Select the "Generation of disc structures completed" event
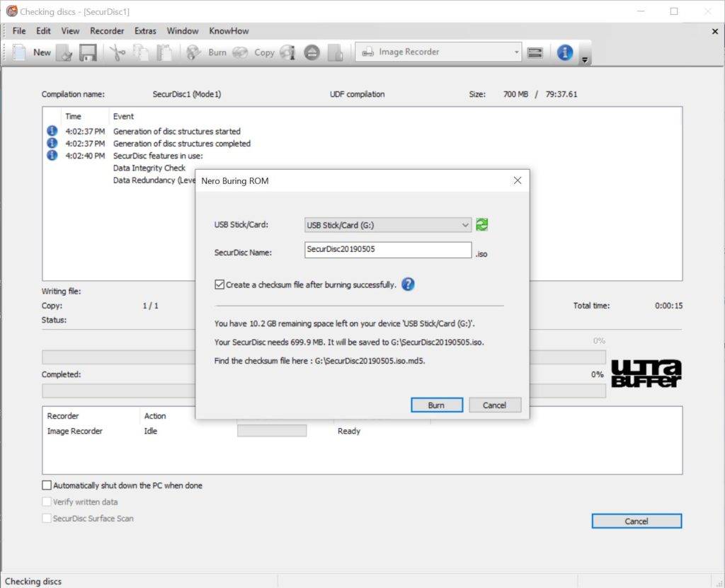The width and height of the screenshot is (725, 588). pos(182,144)
